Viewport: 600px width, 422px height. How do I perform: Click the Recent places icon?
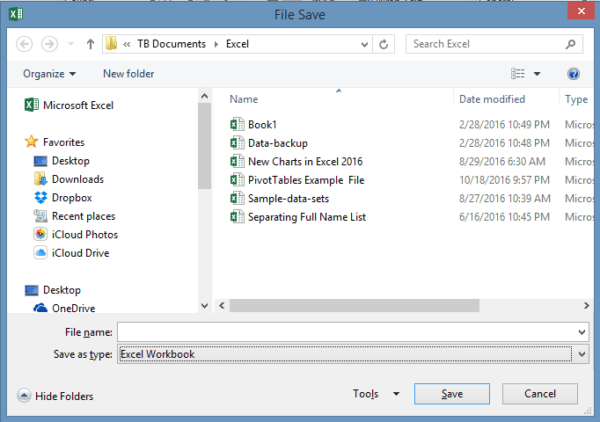point(41,216)
